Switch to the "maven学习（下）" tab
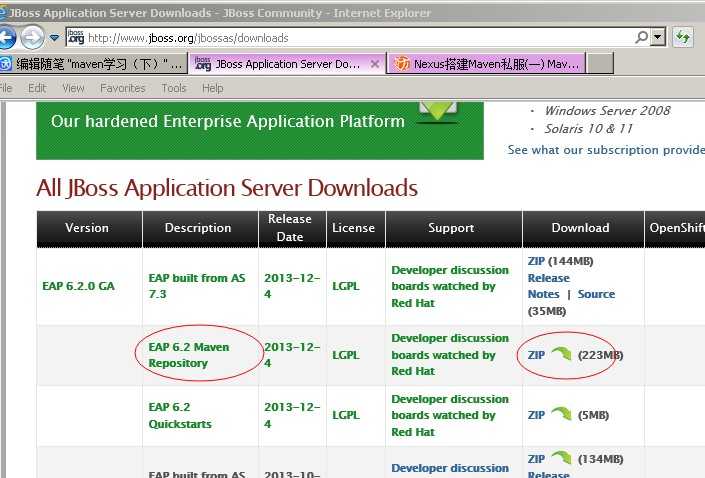Screen dimensions: 705x478 94,64
